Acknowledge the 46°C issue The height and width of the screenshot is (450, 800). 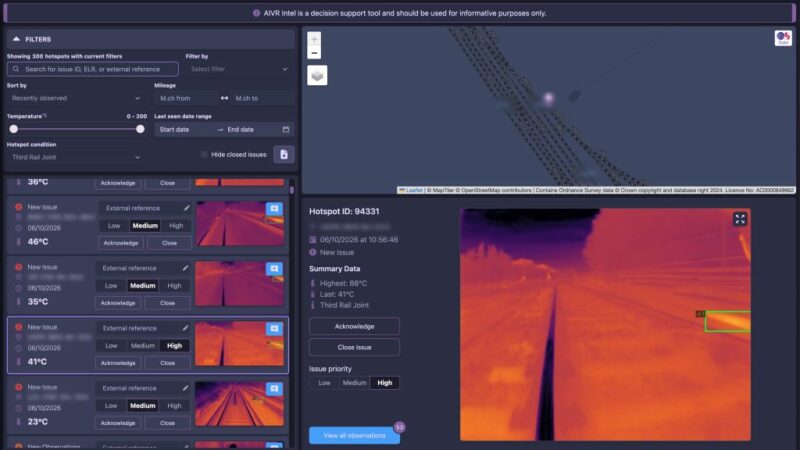(121, 243)
